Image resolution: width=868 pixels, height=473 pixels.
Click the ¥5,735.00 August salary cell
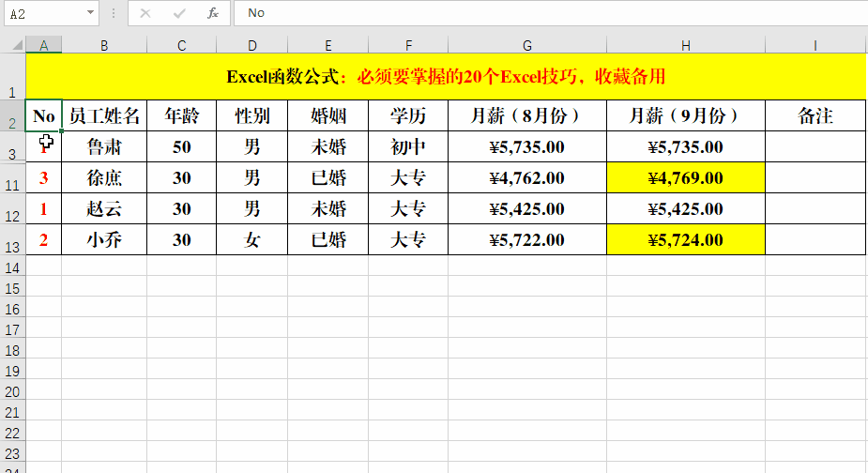tap(527, 146)
